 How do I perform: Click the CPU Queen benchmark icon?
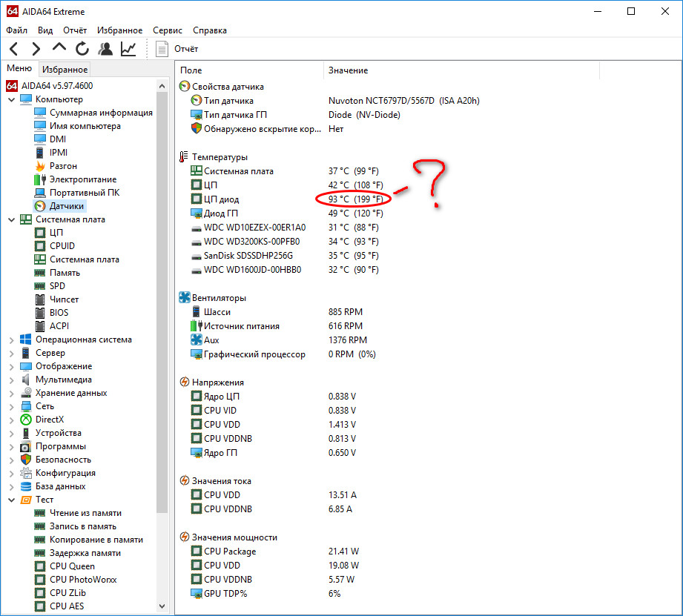(x=40, y=566)
